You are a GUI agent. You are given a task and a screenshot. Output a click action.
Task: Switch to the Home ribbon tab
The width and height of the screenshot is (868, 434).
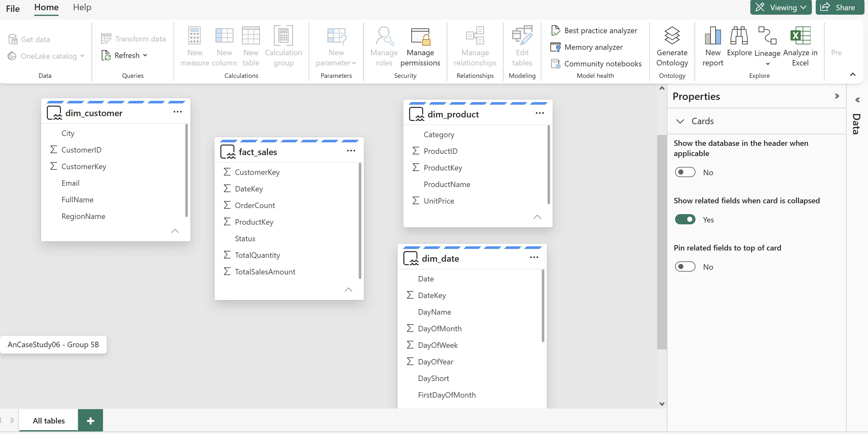46,7
